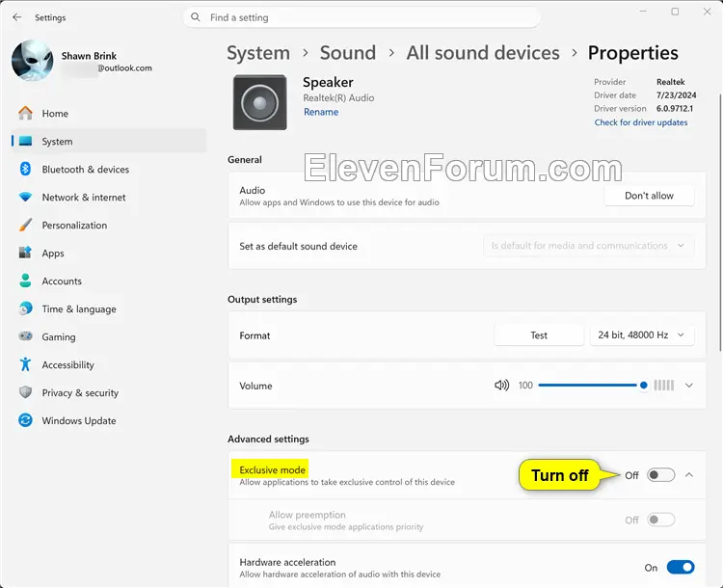Click the Home house icon
Viewport: 723px width, 588px height.
click(25, 113)
